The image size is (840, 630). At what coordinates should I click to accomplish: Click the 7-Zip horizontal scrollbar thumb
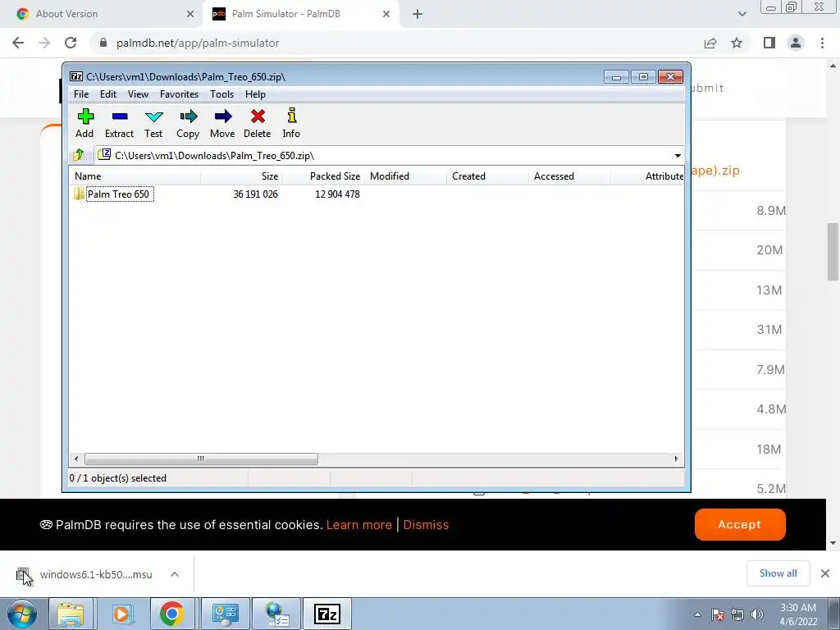tap(201, 459)
